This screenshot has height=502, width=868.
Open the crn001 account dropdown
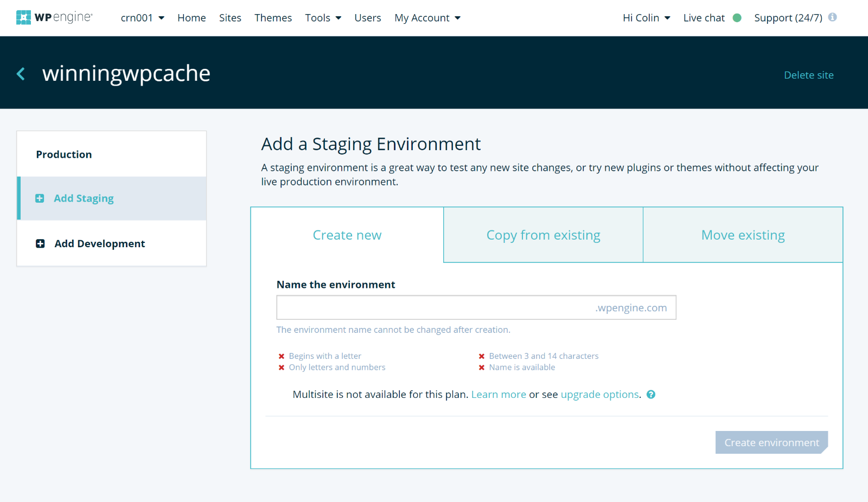(143, 18)
